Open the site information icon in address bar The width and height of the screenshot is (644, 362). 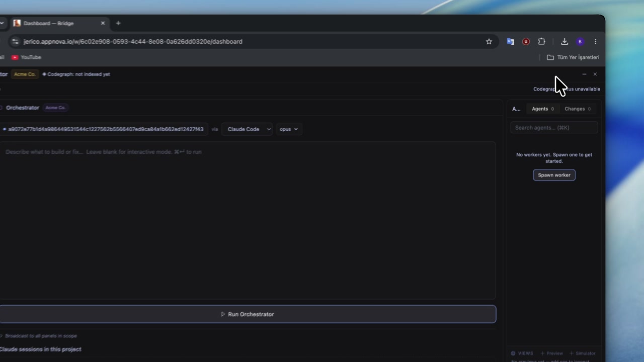(15, 42)
